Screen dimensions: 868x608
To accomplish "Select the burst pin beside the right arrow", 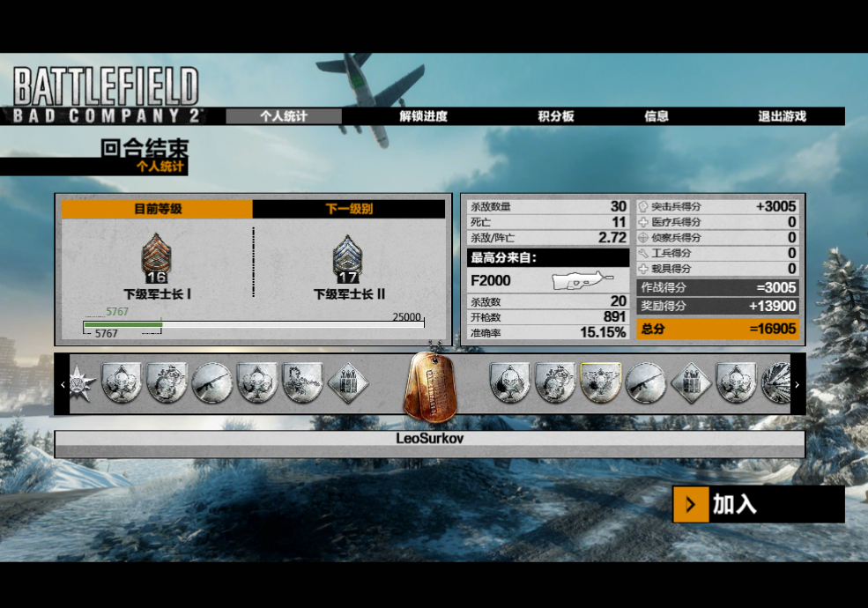I will (x=776, y=382).
